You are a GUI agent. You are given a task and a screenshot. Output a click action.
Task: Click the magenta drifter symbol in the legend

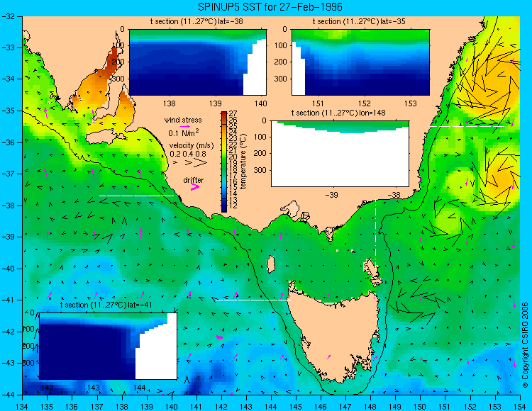[x=195, y=186]
